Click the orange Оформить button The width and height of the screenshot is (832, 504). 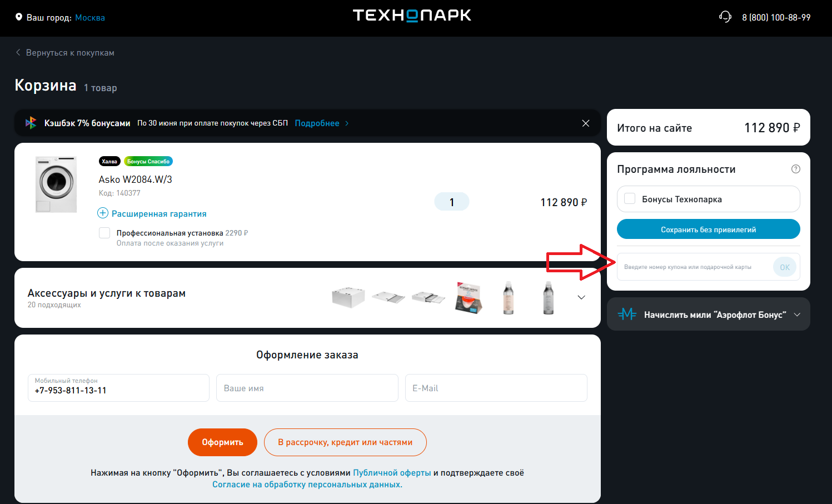(x=222, y=442)
